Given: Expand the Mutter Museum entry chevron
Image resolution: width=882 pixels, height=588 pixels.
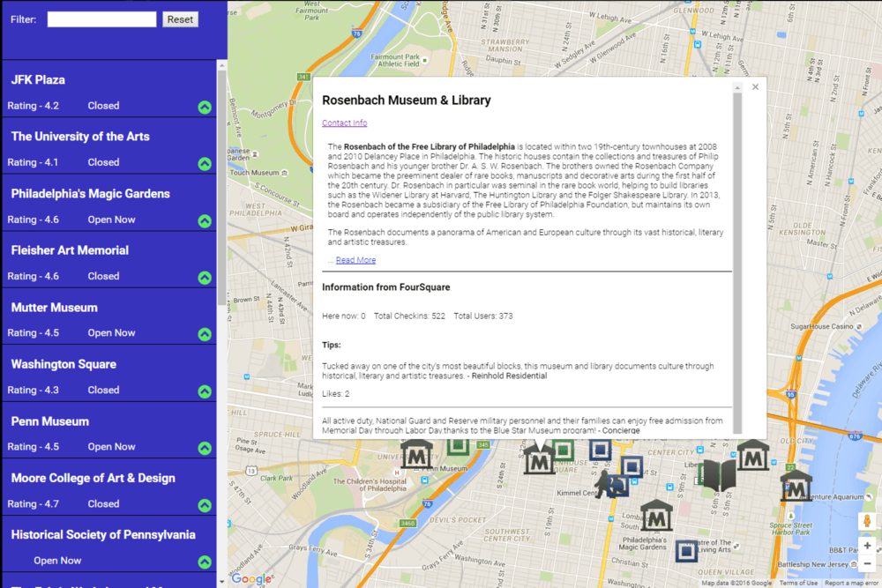Looking at the screenshot, I should pyautogui.click(x=205, y=334).
